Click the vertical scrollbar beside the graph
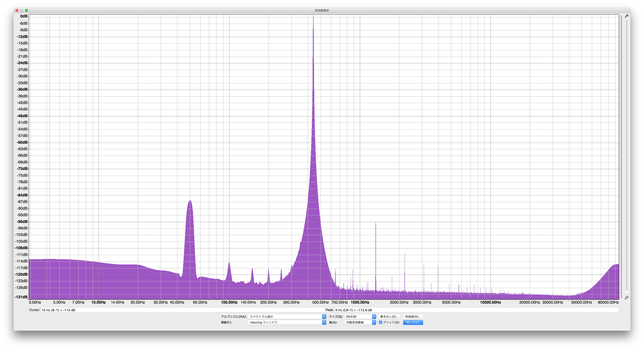The height and width of the screenshot is (350, 644). click(621, 157)
